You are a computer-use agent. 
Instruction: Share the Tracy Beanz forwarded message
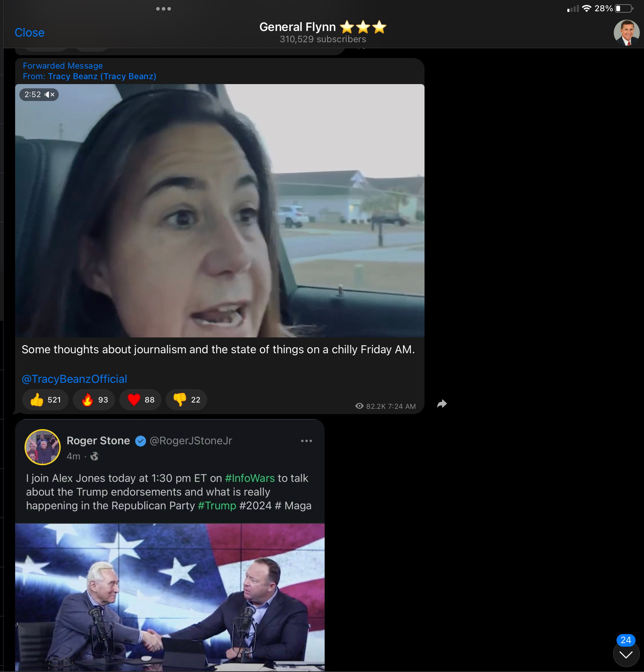coord(442,404)
